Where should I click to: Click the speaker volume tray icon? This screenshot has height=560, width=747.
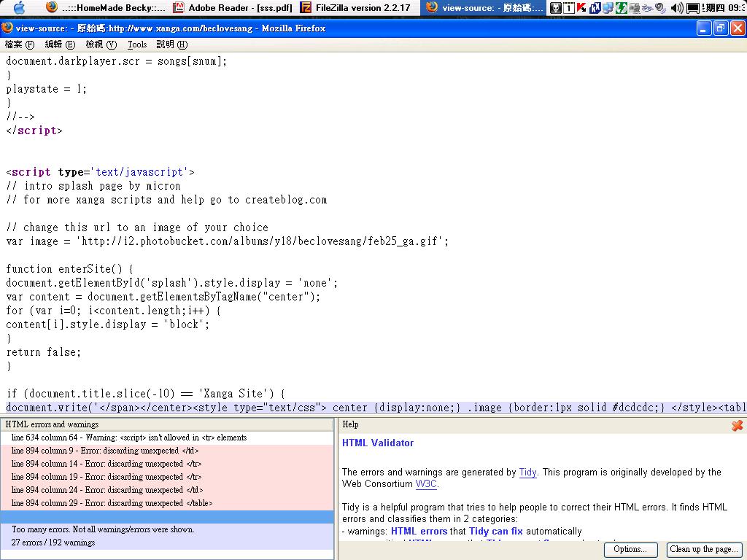(x=676, y=8)
